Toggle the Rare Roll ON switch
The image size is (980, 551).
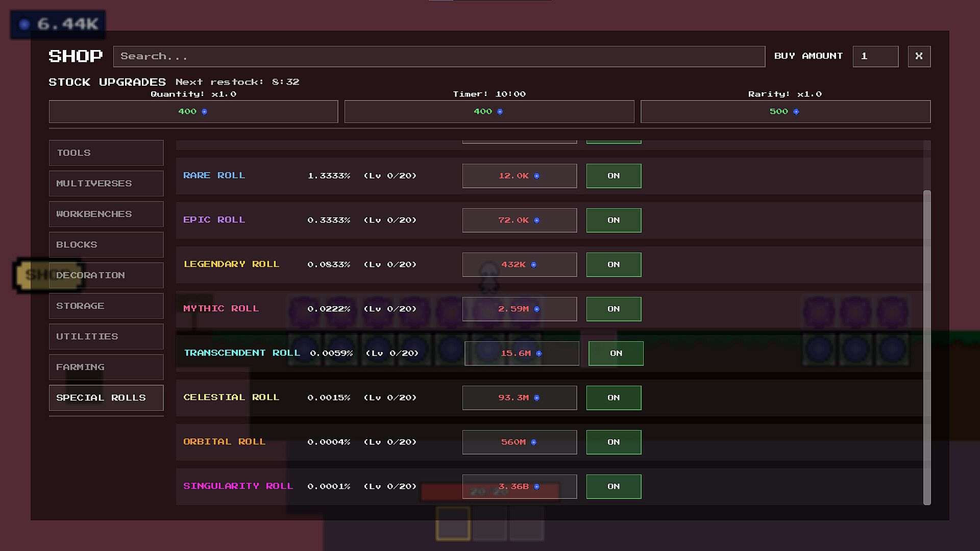pyautogui.click(x=614, y=176)
